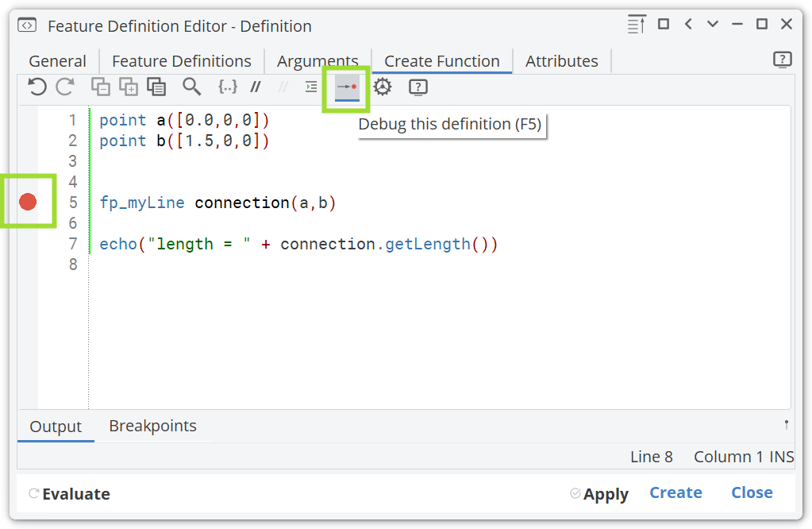Place cursor in 'point b' line

click(184, 141)
